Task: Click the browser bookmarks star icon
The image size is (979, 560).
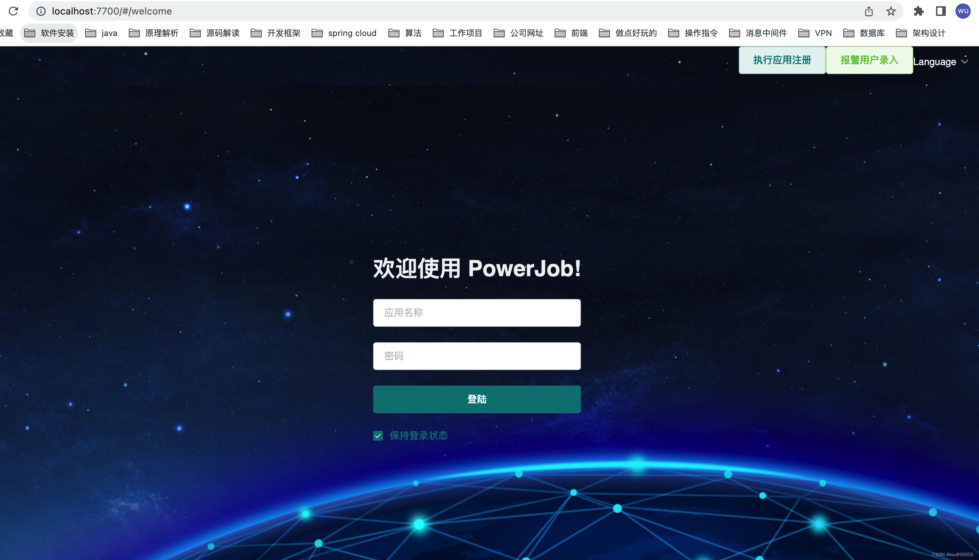Action: click(x=891, y=11)
